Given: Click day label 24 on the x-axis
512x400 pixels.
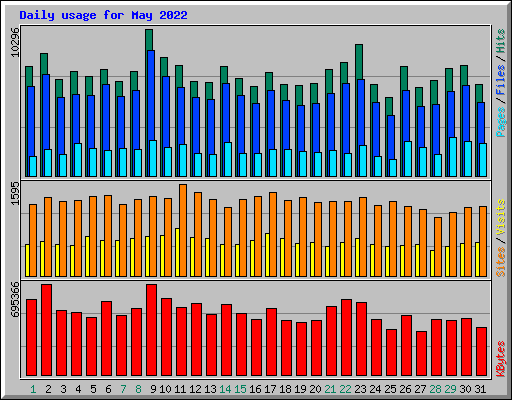Looking at the screenshot, I should tap(375, 389).
